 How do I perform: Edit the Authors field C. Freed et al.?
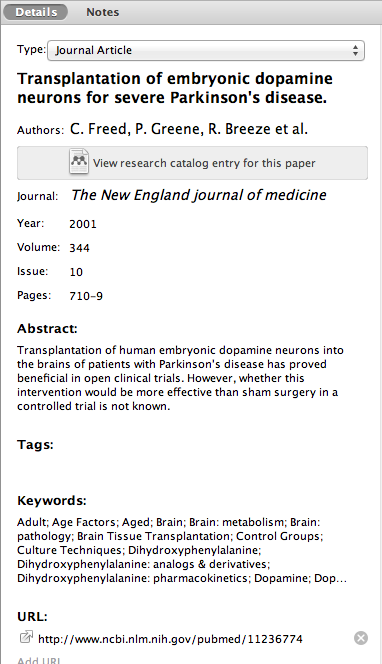(x=189, y=129)
